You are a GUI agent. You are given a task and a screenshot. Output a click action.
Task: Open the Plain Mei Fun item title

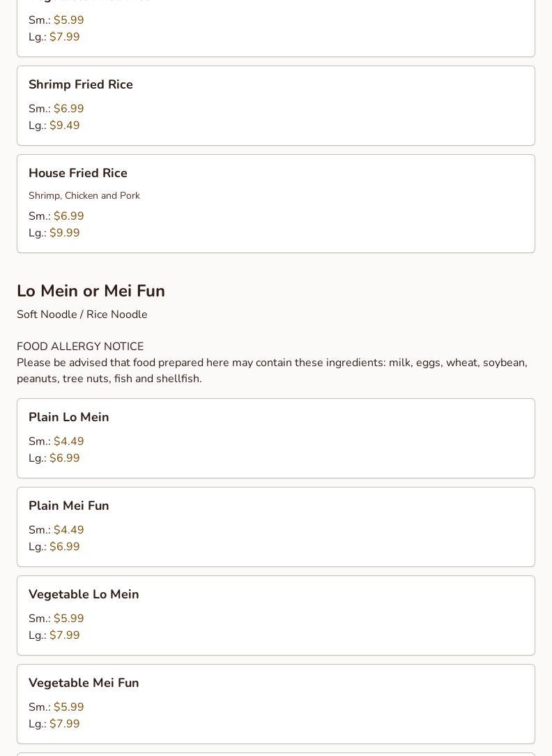(x=68, y=506)
